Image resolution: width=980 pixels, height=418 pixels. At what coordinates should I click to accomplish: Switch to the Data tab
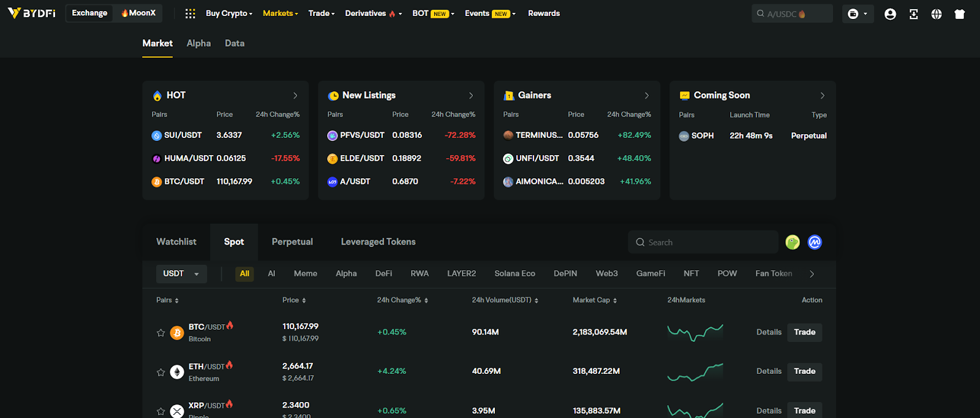pyautogui.click(x=235, y=44)
